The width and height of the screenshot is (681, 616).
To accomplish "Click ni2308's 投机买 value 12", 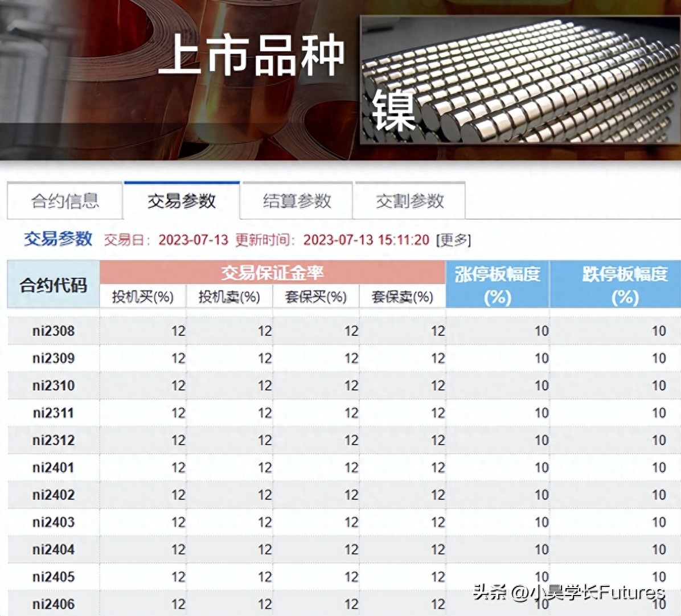I will coord(178,331).
